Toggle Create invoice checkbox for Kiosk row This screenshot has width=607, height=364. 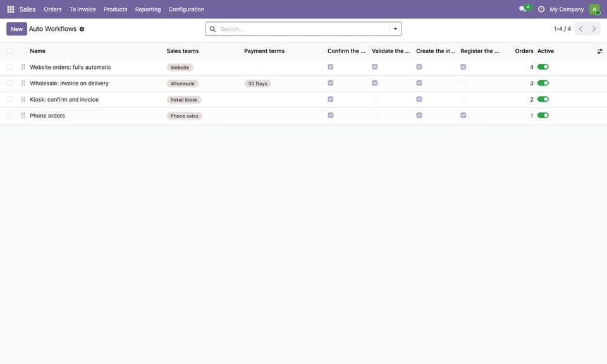419,99
